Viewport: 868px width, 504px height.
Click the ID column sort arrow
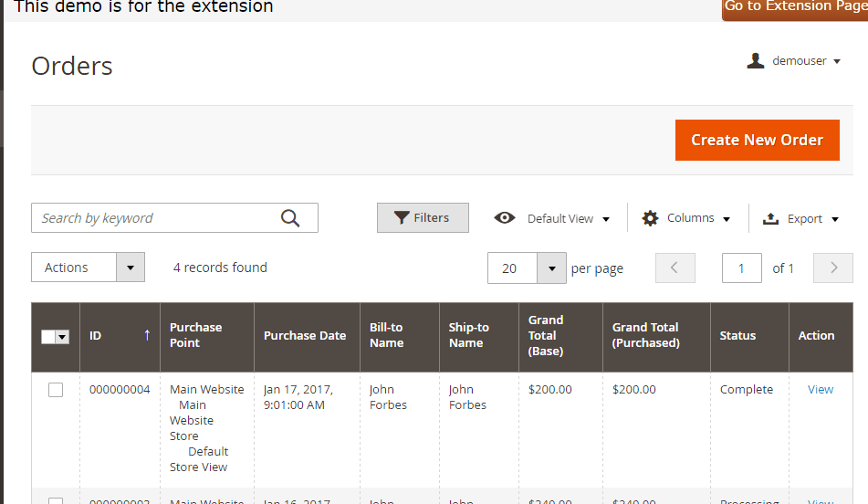(147, 335)
